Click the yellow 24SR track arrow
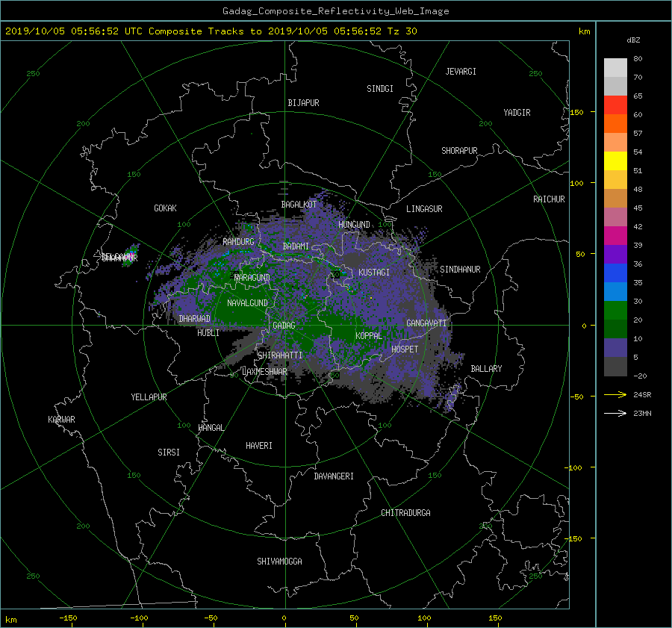The width and height of the screenshot is (672, 628). 615,394
